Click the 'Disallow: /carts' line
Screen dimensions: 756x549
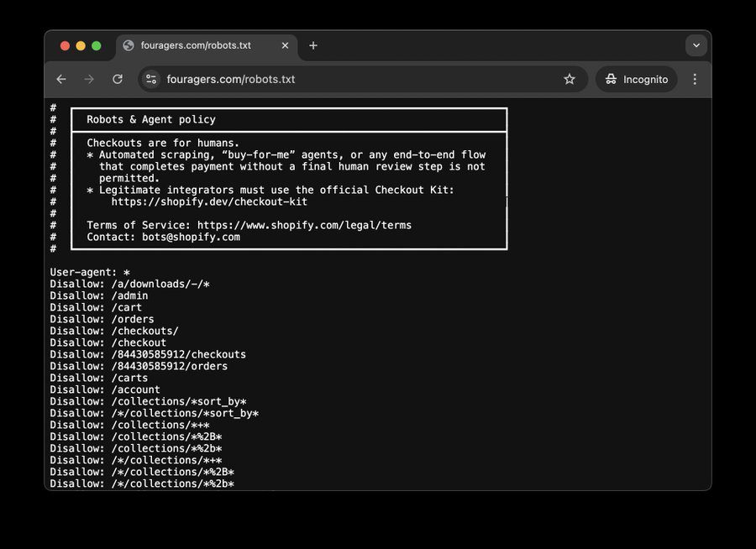(99, 378)
